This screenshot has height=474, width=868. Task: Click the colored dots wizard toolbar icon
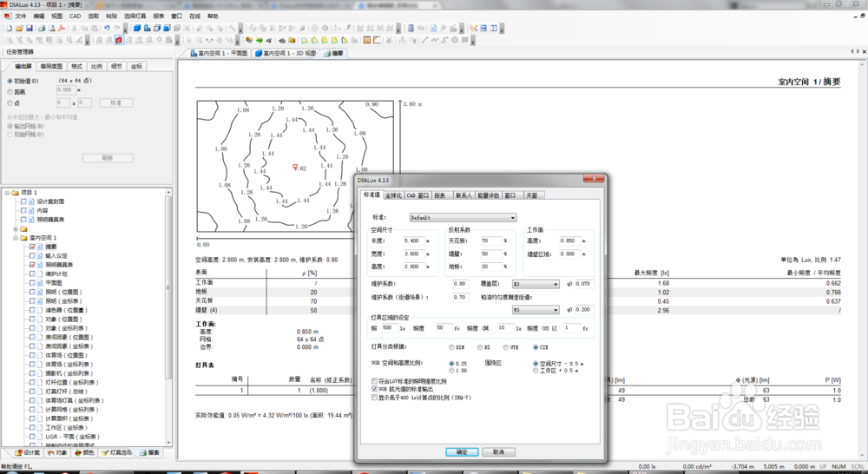474,29
